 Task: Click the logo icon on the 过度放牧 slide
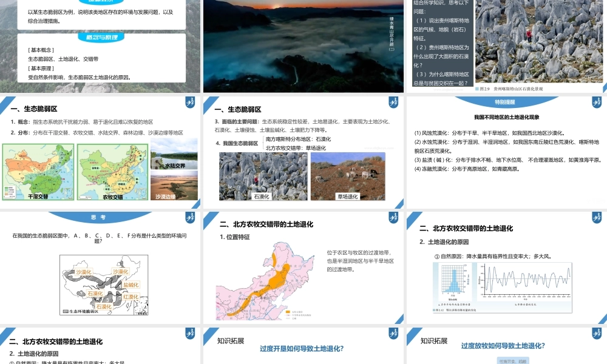(595, 334)
